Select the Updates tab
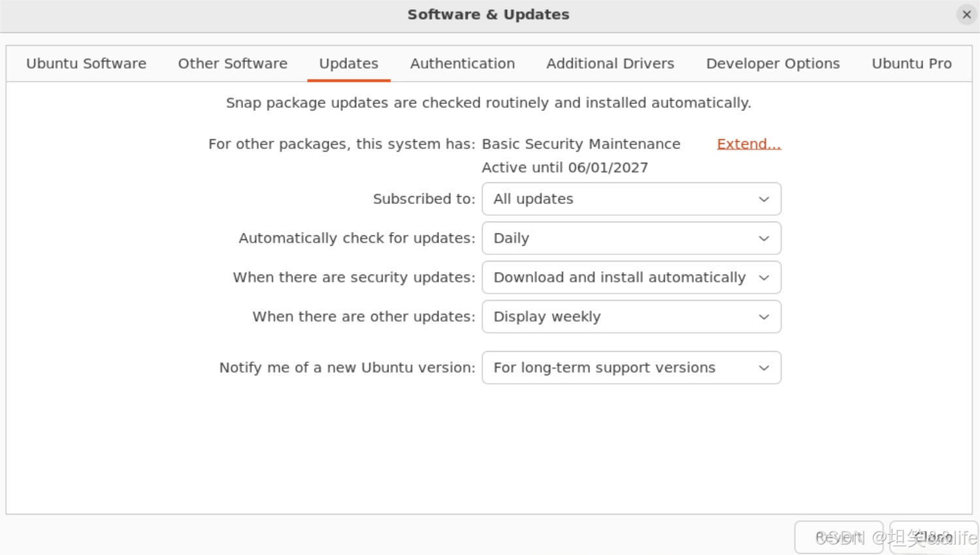980x555 pixels. [x=349, y=63]
